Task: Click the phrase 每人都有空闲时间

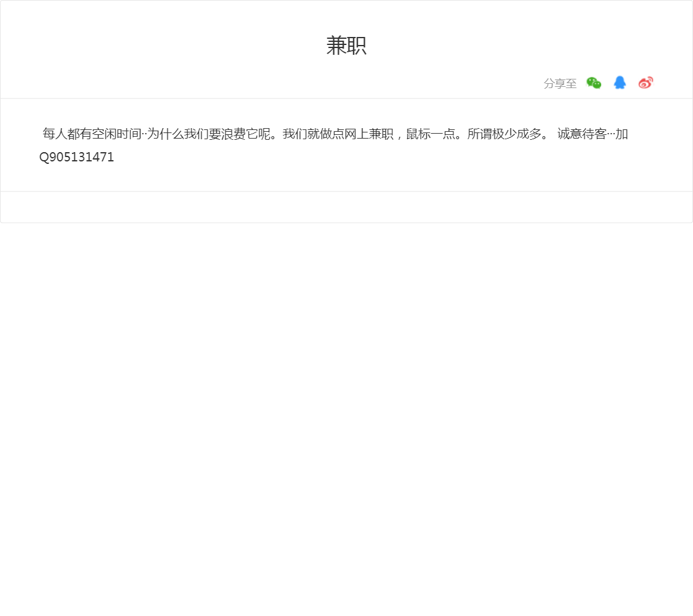Action: [92, 134]
